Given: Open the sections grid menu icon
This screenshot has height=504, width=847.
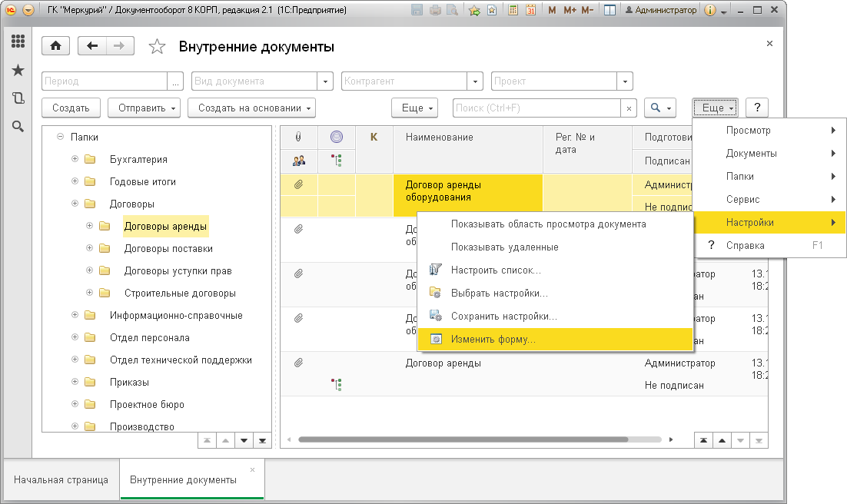Looking at the screenshot, I should 18,41.
